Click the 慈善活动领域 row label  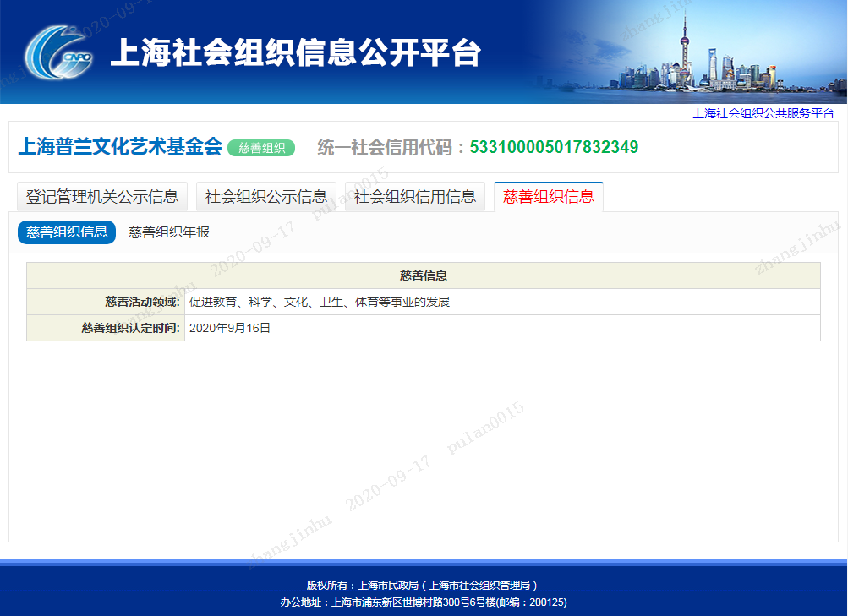[142, 302]
